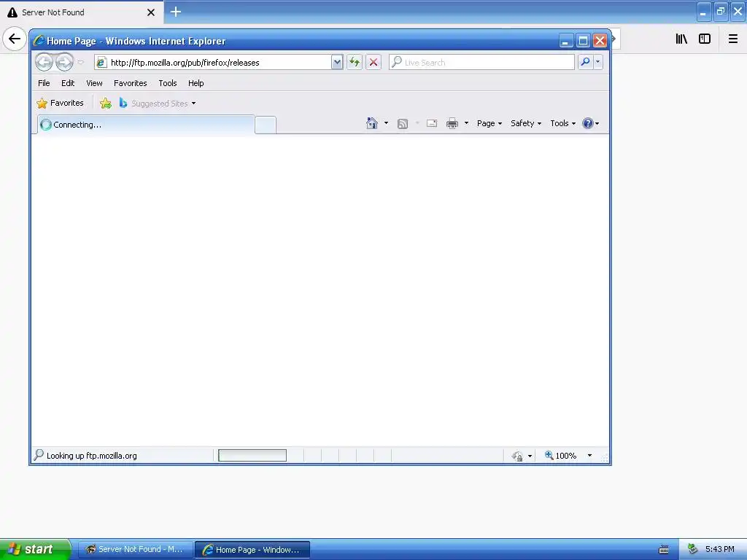Open search provider options dropdown

[598, 62]
